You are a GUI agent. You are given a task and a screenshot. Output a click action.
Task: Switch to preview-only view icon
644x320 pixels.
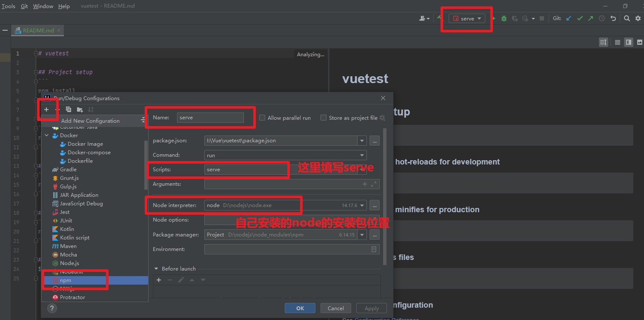pos(640,42)
